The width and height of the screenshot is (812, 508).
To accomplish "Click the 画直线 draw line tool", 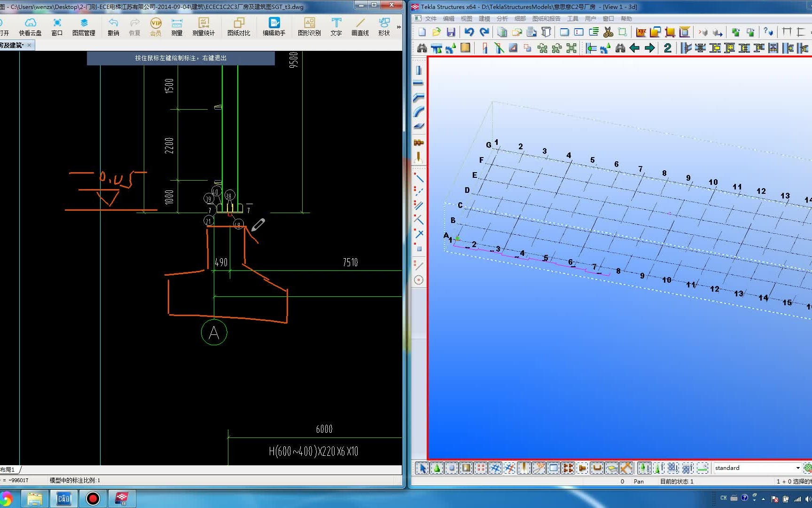I will (x=360, y=27).
